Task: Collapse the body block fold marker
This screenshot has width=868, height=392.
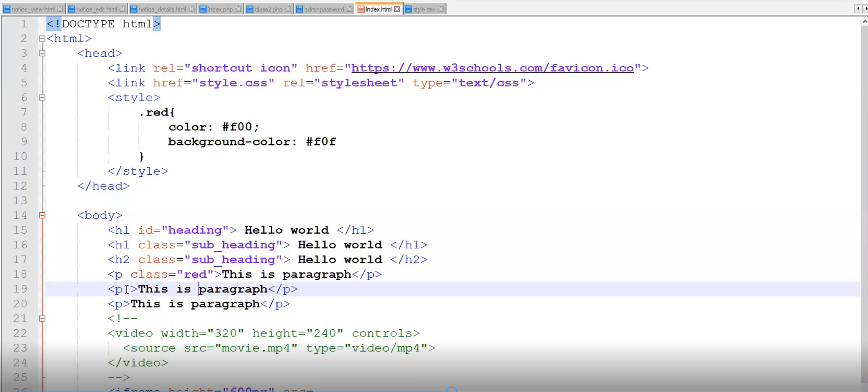Action: coord(42,216)
